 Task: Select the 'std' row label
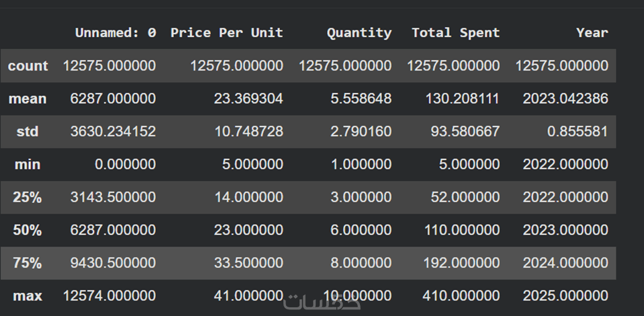coord(28,132)
